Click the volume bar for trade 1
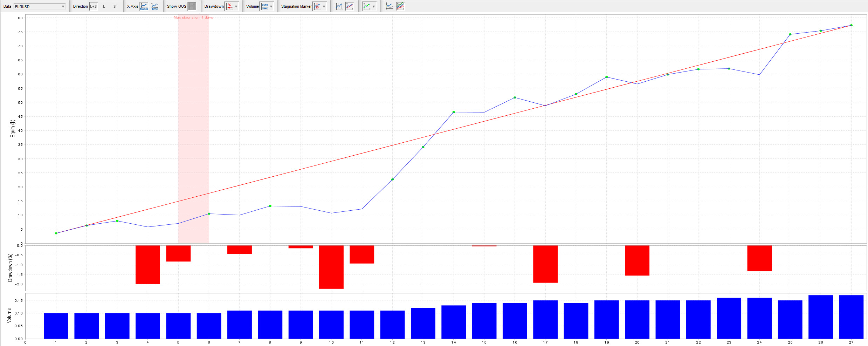The width and height of the screenshot is (868, 346). 56,326
